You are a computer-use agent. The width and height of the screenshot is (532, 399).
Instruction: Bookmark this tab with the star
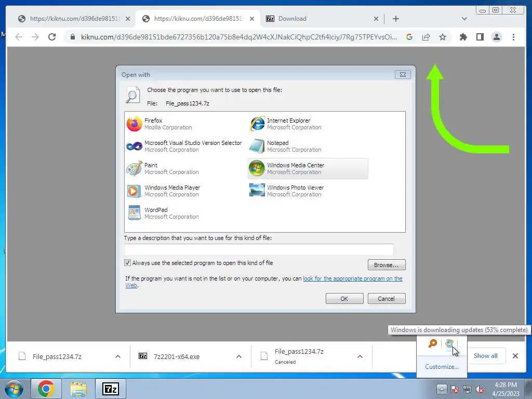click(443, 37)
